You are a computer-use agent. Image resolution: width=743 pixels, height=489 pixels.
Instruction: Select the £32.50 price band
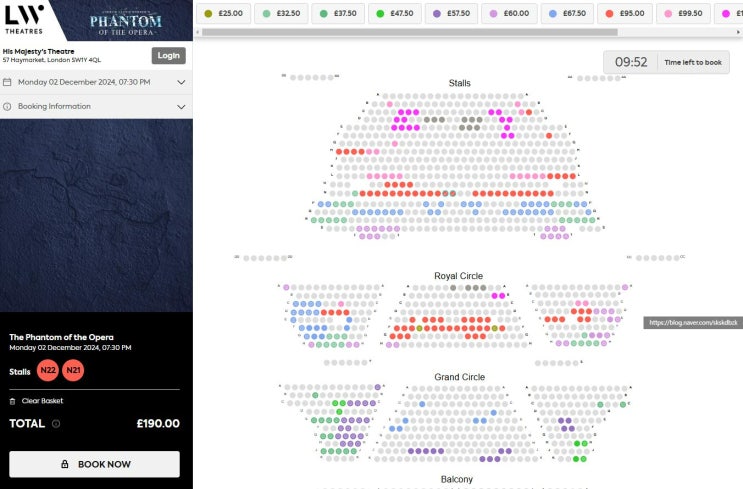(282, 14)
